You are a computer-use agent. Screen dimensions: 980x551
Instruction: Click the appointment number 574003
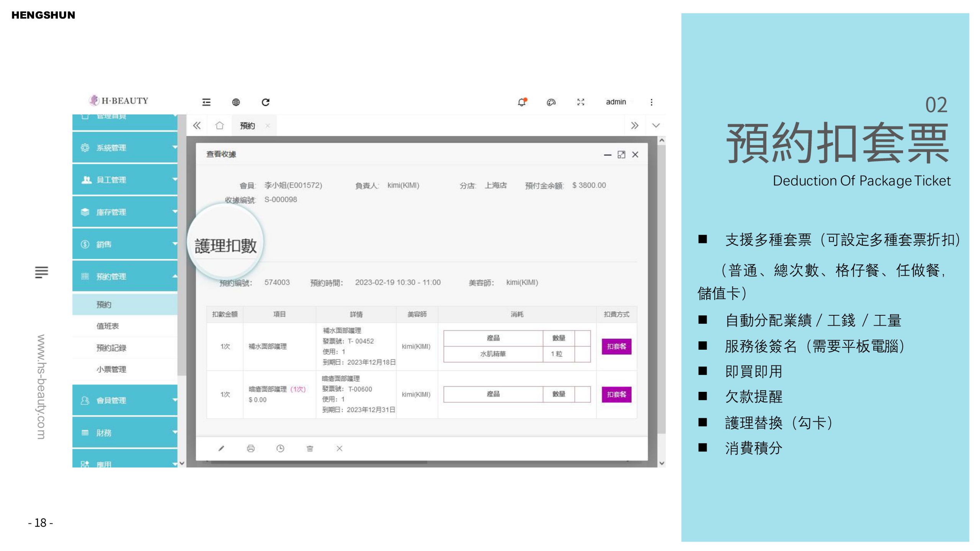click(277, 282)
